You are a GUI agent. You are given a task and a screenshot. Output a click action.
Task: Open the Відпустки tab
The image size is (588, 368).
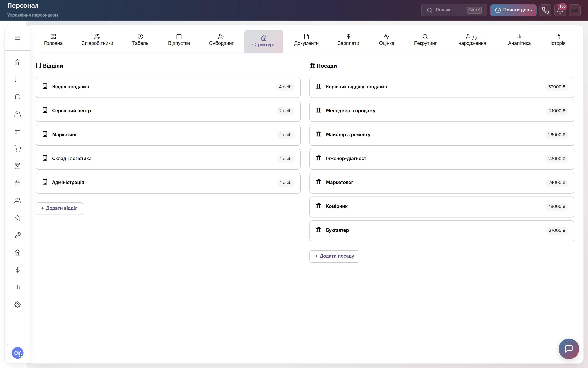coord(179,40)
